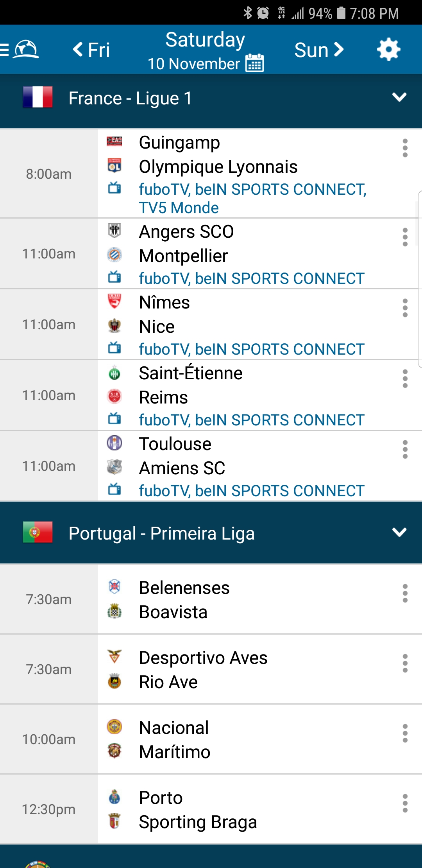Open the calendar date picker icon
The width and height of the screenshot is (422, 868).
(x=255, y=63)
